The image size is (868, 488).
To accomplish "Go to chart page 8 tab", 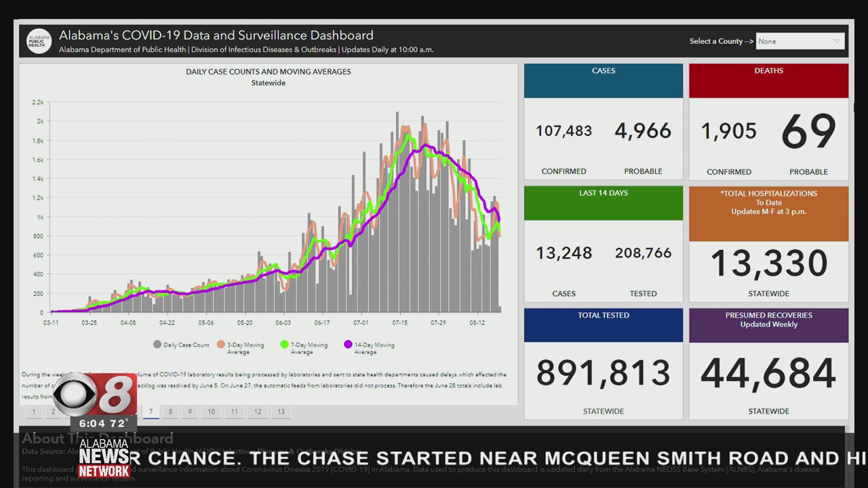I will coord(170,411).
